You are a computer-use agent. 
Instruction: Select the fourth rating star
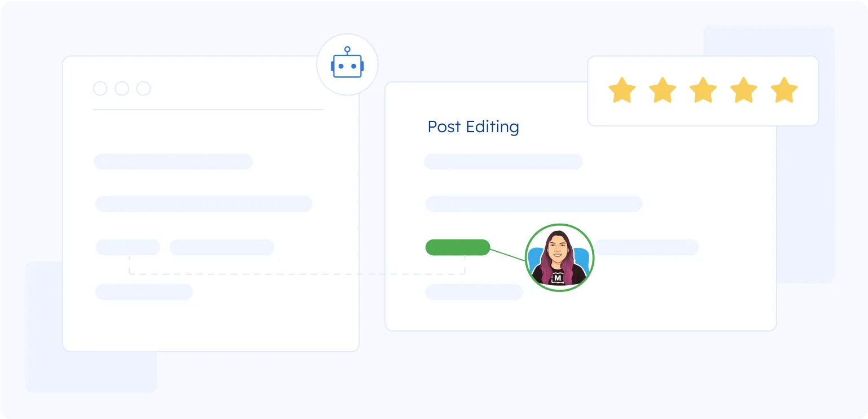pyautogui.click(x=744, y=91)
